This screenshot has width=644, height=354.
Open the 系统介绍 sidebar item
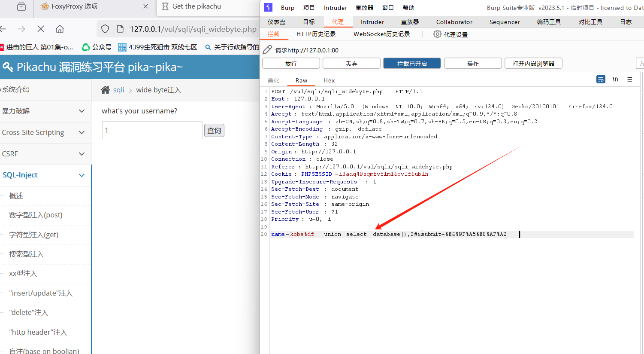[x=45, y=90]
